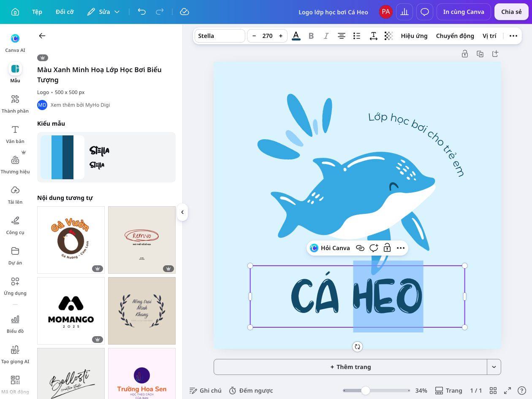Open the Thành phần elements panel
Viewport: 532px width, 399px height.
coord(15,104)
